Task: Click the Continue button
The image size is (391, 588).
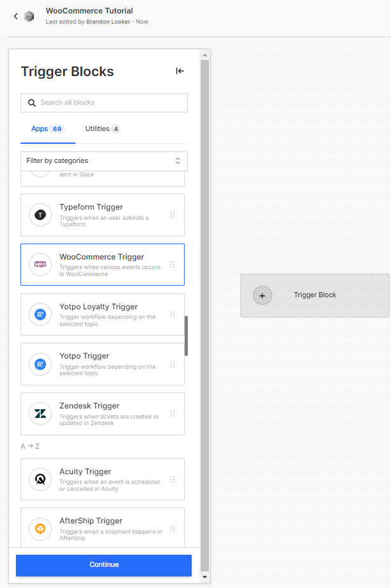Action: pos(104,565)
